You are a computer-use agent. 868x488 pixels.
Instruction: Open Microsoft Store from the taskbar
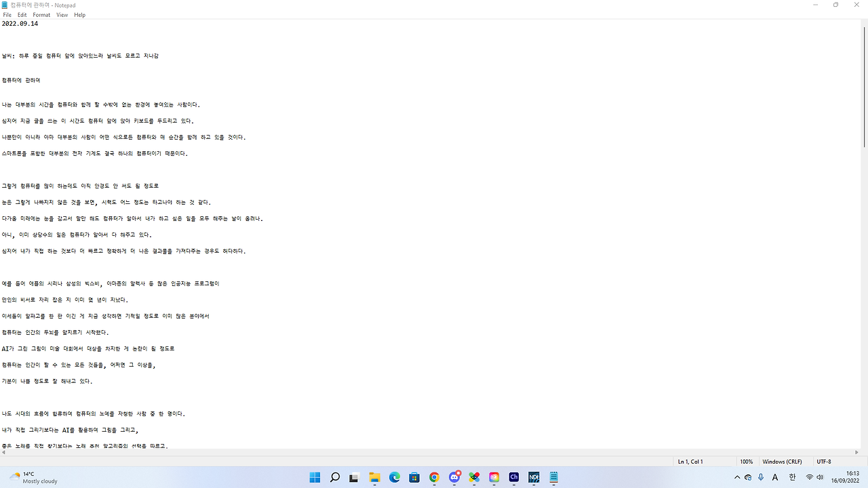click(414, 477)
